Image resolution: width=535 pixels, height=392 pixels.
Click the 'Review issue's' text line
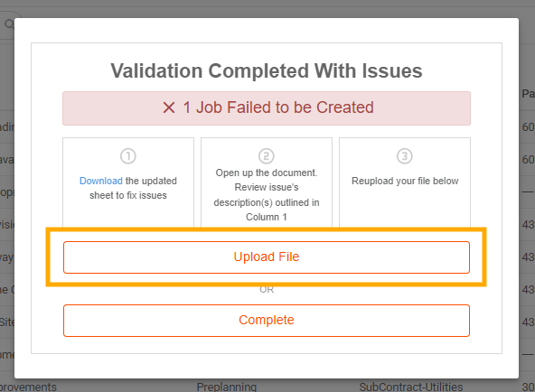coord(266,187)
